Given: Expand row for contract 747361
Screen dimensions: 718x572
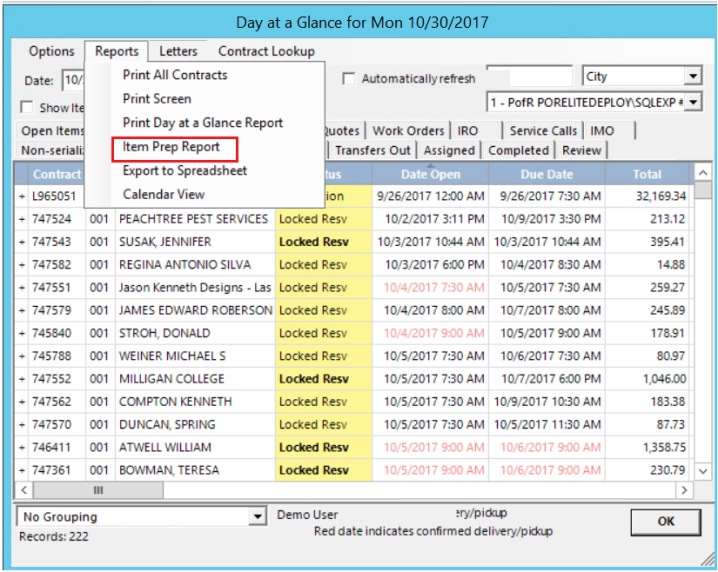Looking at the screenshot, I should [x=21, y=470].
